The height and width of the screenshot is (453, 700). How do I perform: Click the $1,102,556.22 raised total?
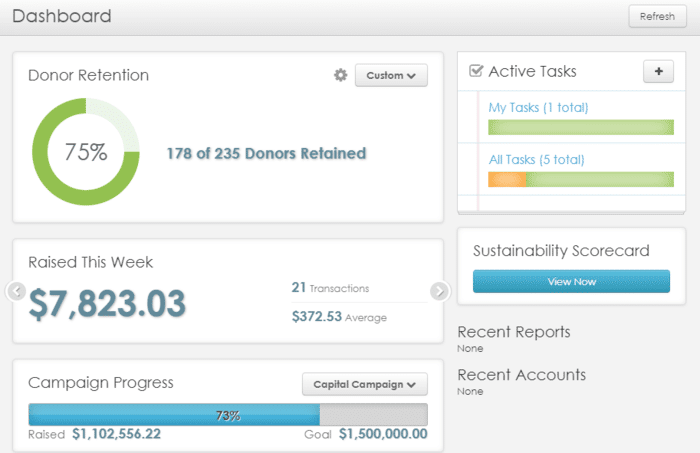click(117, 434)
